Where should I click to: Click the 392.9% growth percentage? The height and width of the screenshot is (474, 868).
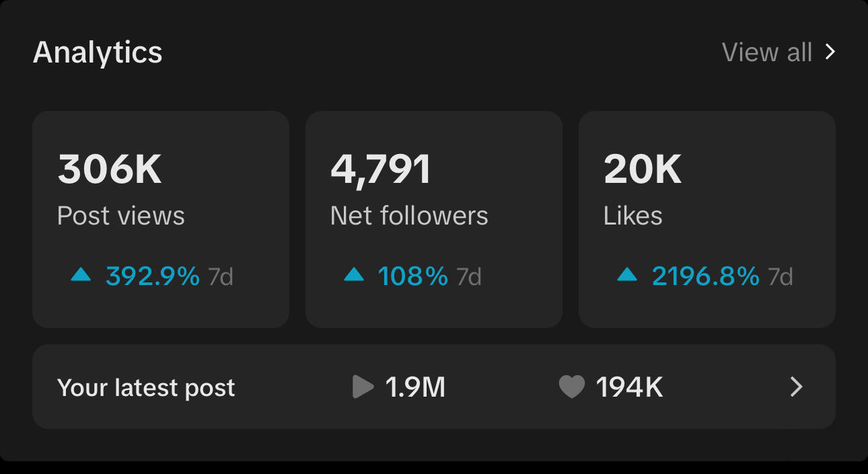153,276
